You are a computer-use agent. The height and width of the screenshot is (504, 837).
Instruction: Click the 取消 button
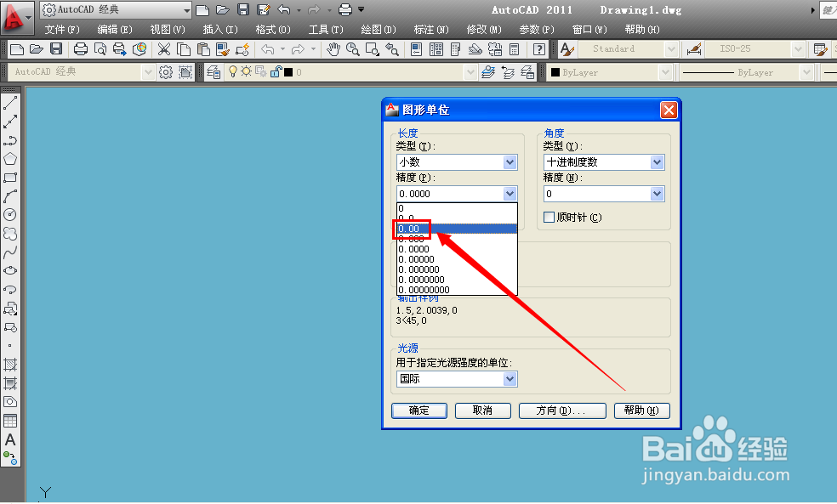[482, 411]
